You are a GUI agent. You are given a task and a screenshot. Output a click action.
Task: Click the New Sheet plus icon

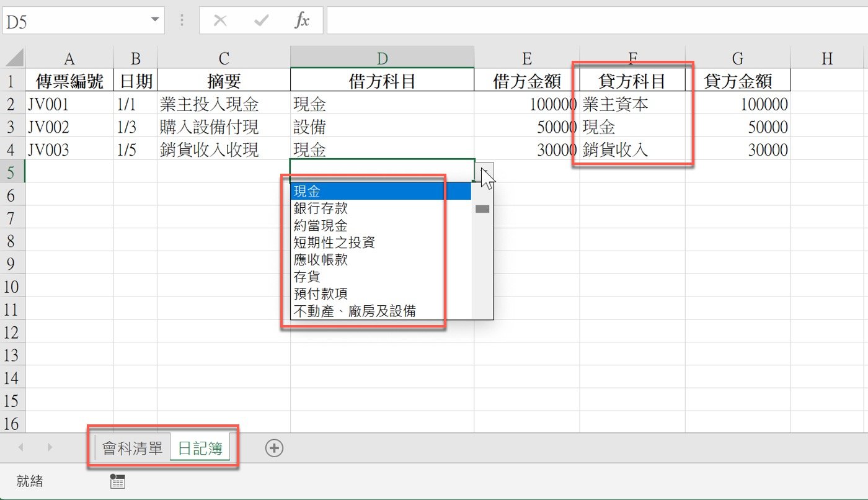274,448
